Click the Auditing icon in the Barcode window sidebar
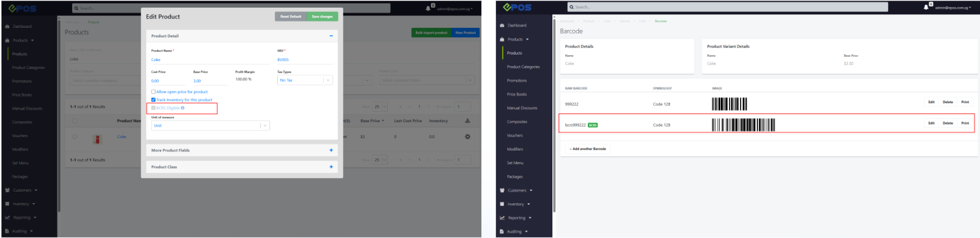Screen dimensions: 980x238 point(502,231)
